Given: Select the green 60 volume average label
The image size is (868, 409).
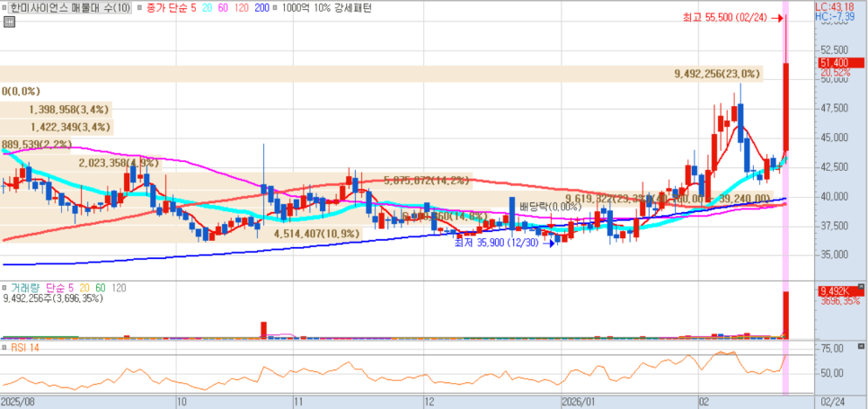Looking at the screenshot, I should [x=101, y=289].
